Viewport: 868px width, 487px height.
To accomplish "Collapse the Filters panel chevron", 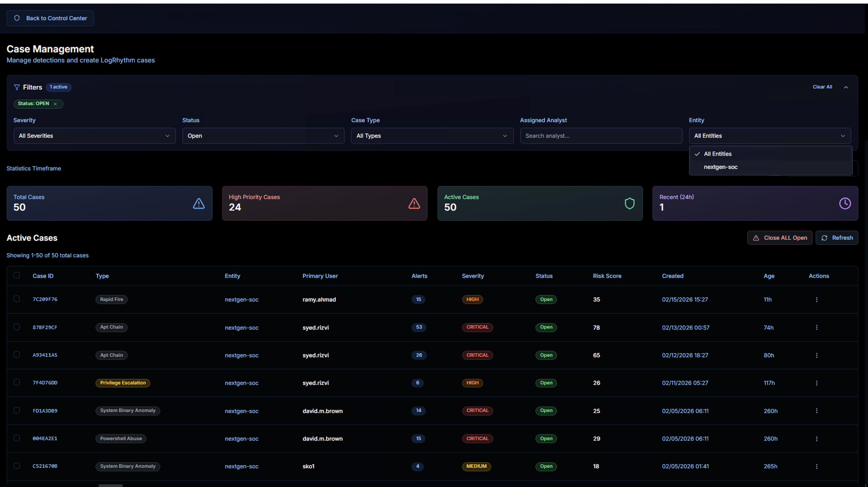I will coord(846,87).
